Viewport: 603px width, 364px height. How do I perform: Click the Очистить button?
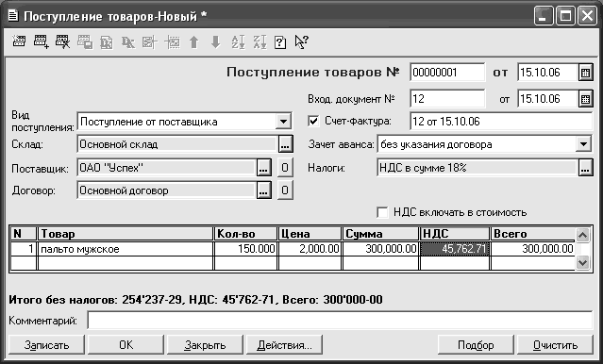tap(555, 345)
